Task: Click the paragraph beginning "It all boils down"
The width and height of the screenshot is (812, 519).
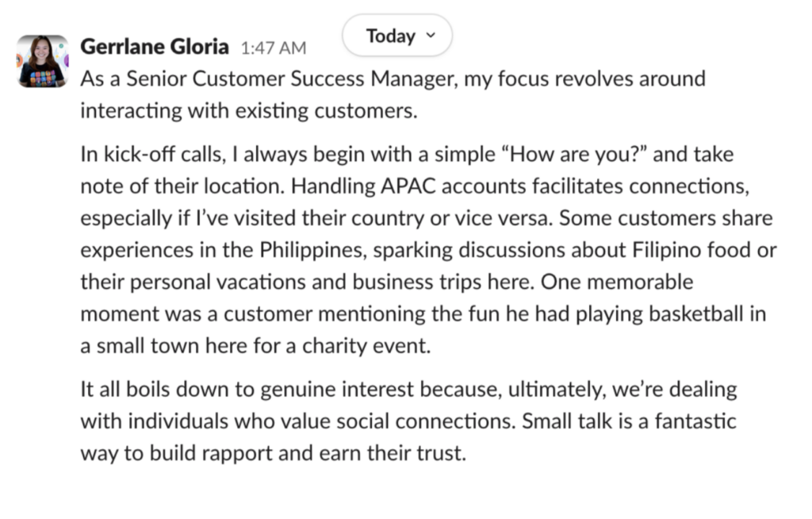Action: [408, 421]
